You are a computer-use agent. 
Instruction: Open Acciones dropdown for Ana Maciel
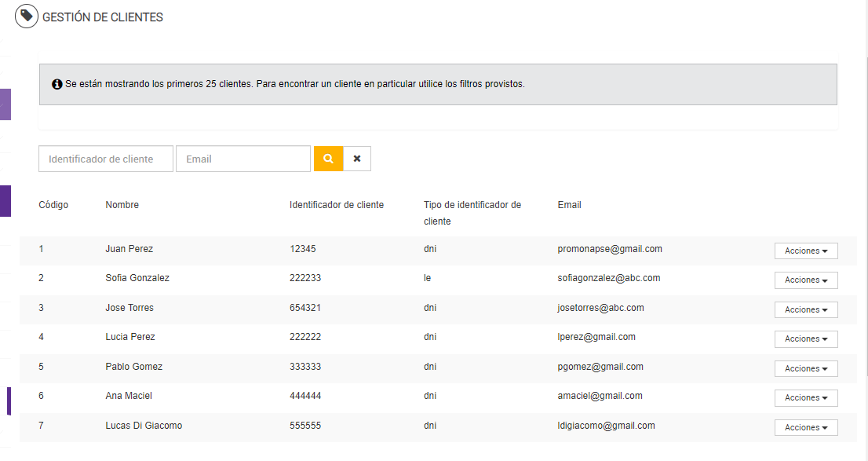[x=806, y=398]
